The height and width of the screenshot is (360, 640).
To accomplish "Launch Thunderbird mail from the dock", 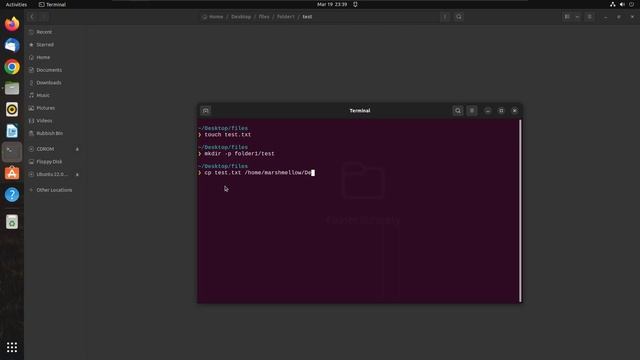I will (12, 45).
